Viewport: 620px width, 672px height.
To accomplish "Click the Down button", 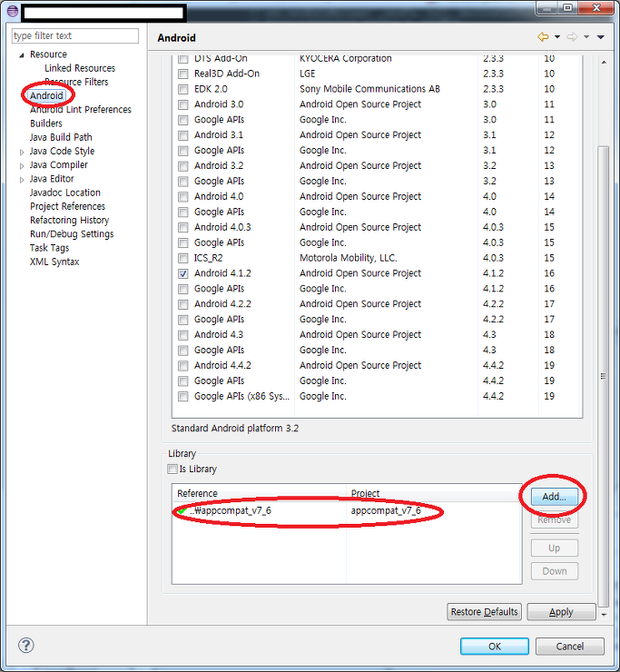I will [555, 571].
